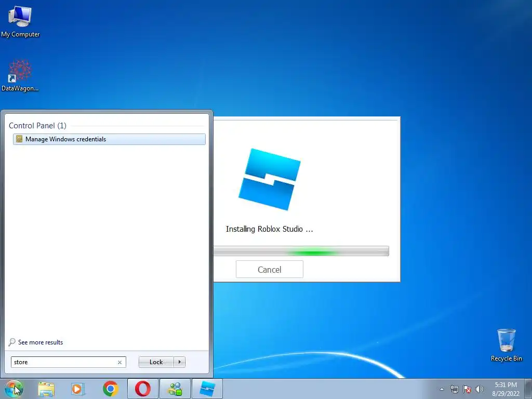This screenshot has height=399, width=532.
Task: Click the Control Panel (1) heading
Action: coord(37,126)
